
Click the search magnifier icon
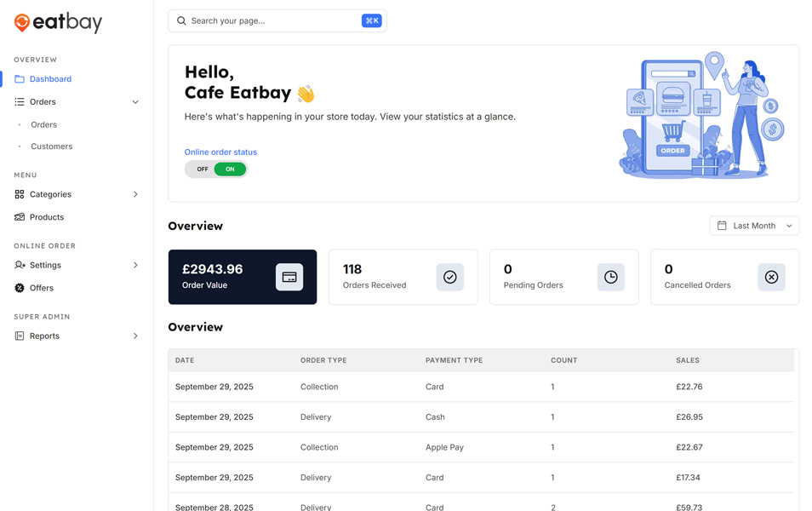point(181,20)
